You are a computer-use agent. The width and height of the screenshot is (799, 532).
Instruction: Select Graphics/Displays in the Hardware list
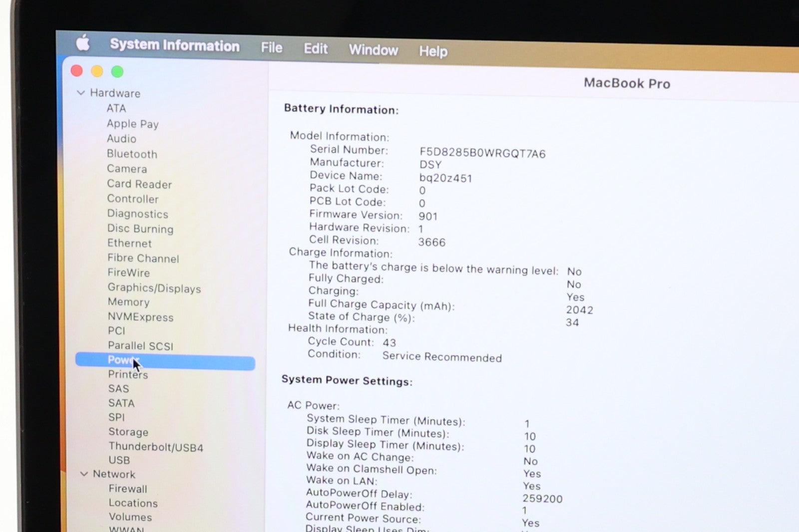[x=154, y=288]
